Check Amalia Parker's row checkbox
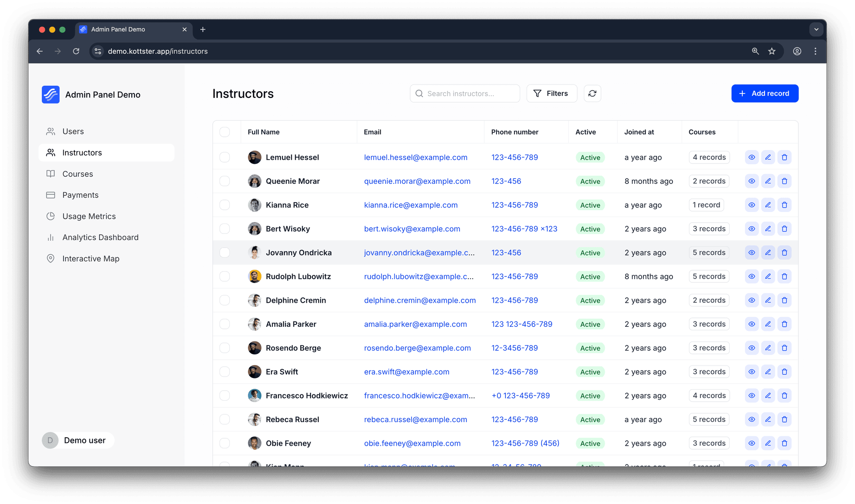The width and height of the screenshot is (855, 504). [x=225, y=324]
